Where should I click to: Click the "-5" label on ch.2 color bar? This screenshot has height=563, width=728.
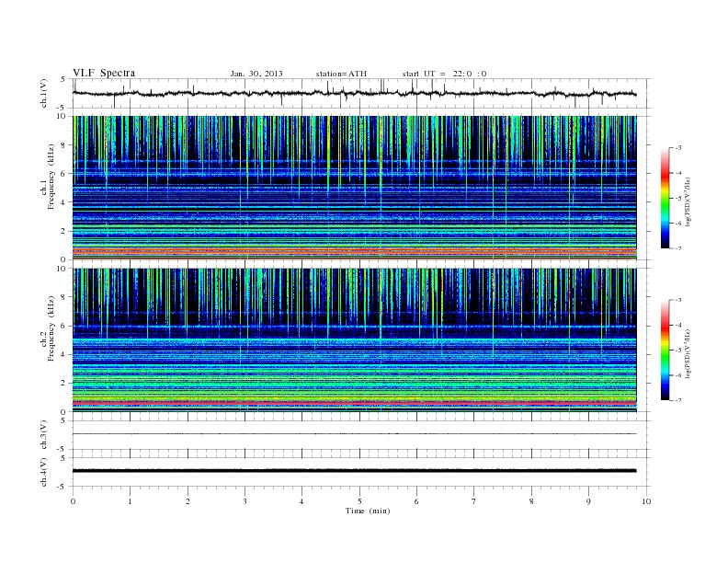(678, 350)
